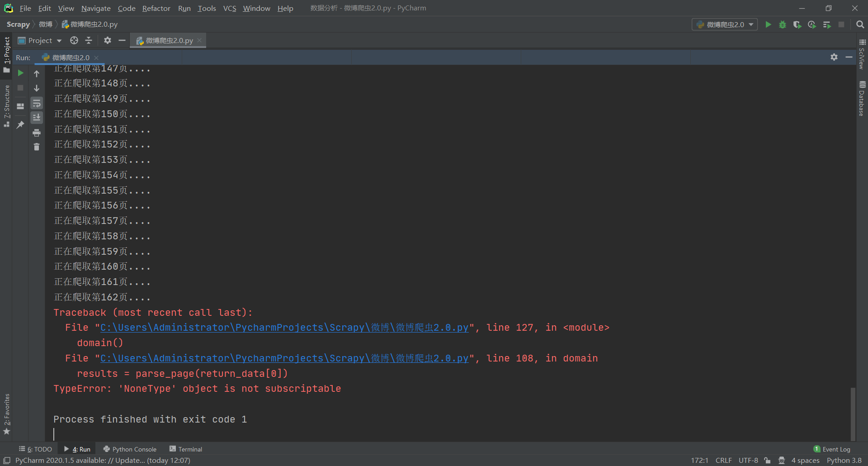Toggle the SciView side tool window
Viewport: 868px width, 466px height.
[x=862, y=54]
